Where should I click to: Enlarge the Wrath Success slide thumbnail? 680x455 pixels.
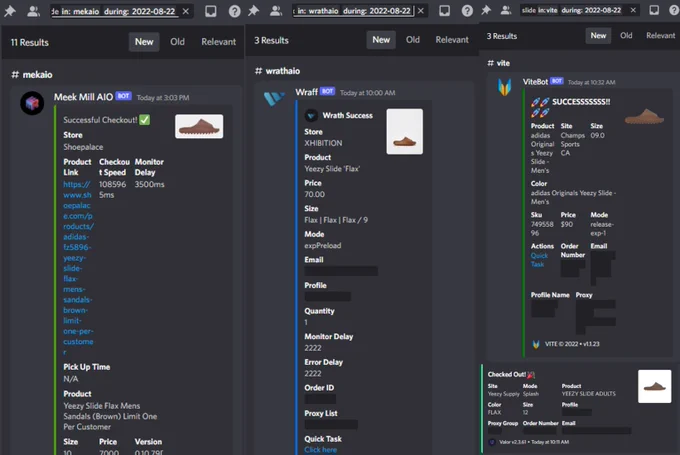tap(405, 131)
